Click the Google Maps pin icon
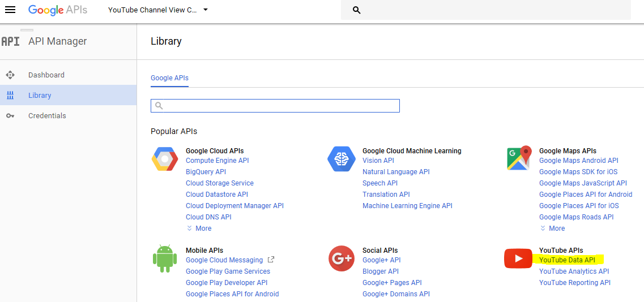Screen dimensions: 644x302 [519, 158]
